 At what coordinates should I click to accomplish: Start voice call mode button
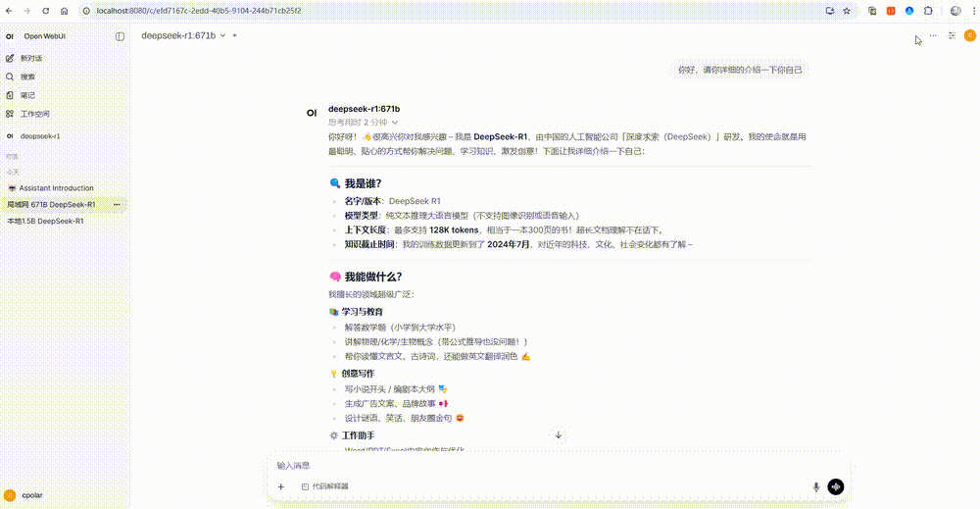(x=836, y=486)
